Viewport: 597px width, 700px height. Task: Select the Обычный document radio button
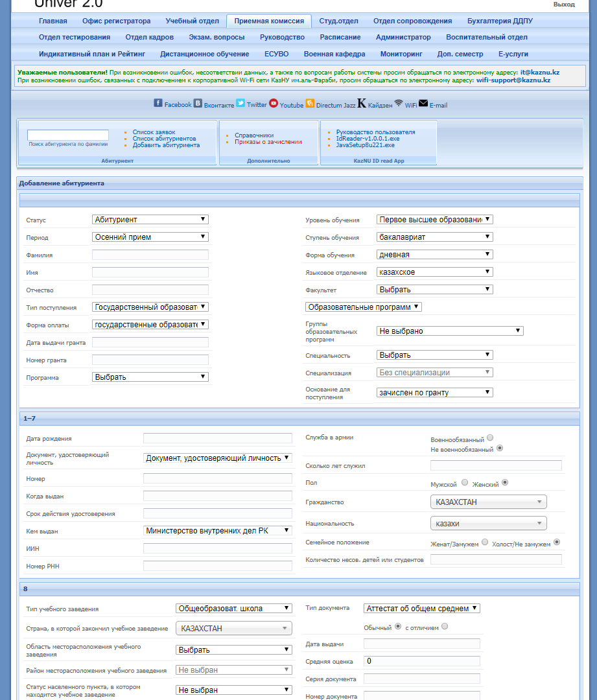click(x=398, y=626)
